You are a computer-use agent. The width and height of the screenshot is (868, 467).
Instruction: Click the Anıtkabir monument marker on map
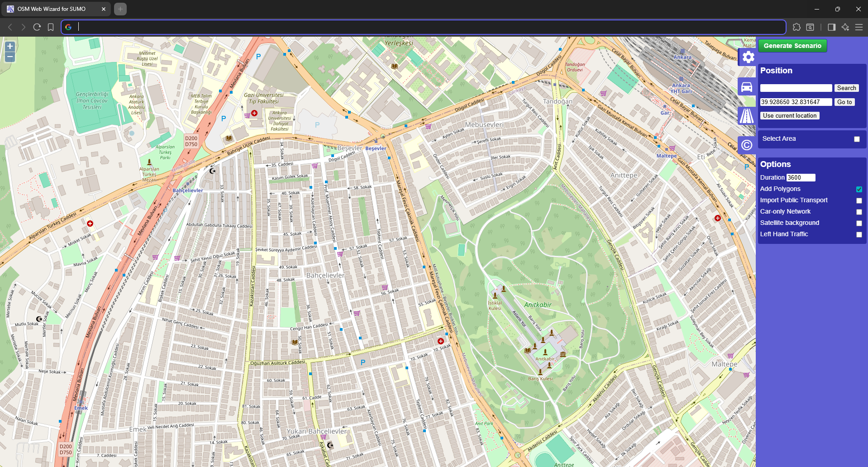(545, 352)
